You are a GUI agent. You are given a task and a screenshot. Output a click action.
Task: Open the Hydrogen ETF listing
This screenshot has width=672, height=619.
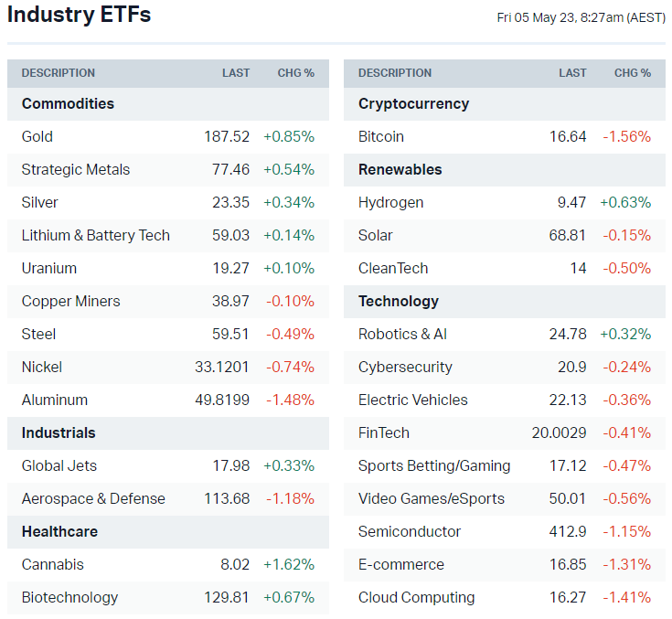[391, 202]
